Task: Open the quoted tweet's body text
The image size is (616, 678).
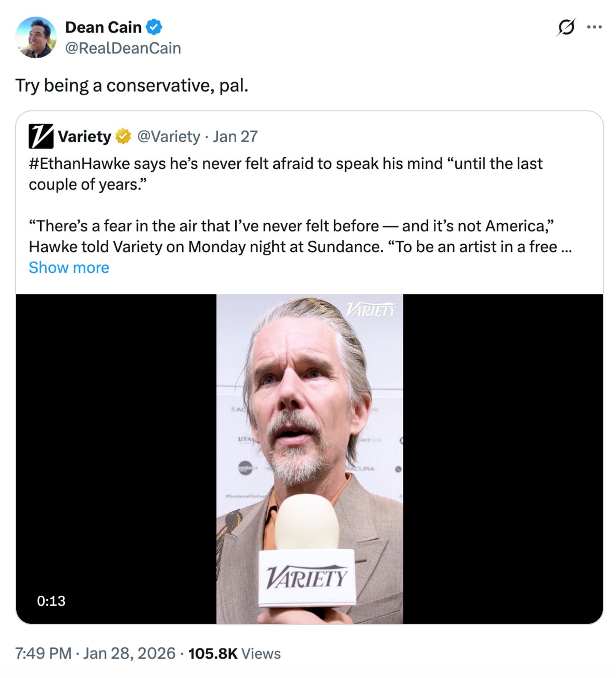Action: tap(299, 226)
